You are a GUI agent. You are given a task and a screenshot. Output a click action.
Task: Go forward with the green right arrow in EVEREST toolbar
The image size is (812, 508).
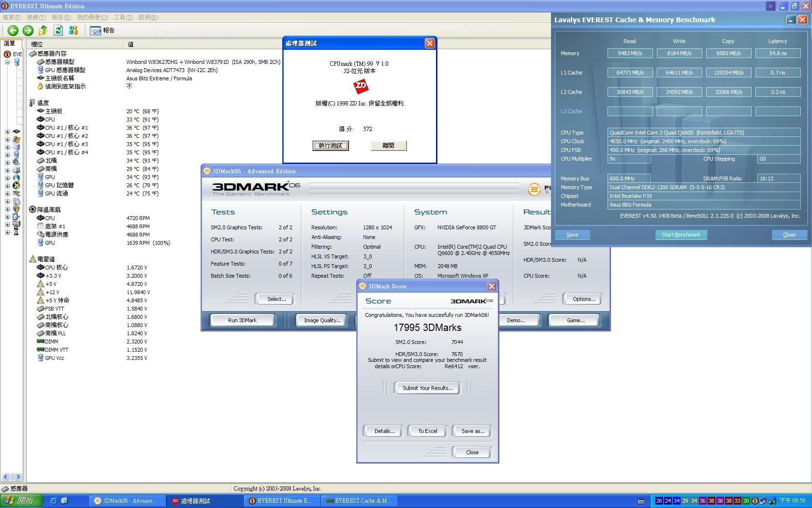28,30
